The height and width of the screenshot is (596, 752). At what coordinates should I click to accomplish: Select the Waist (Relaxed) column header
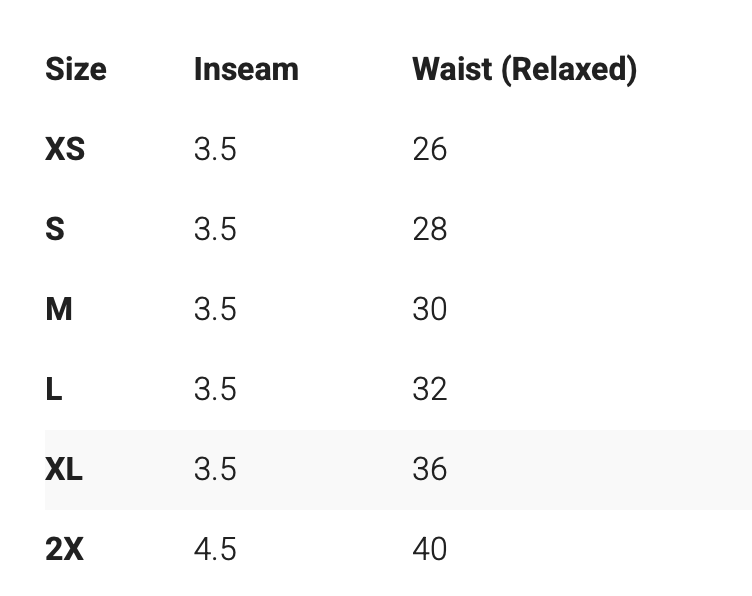tap(524, 69)
